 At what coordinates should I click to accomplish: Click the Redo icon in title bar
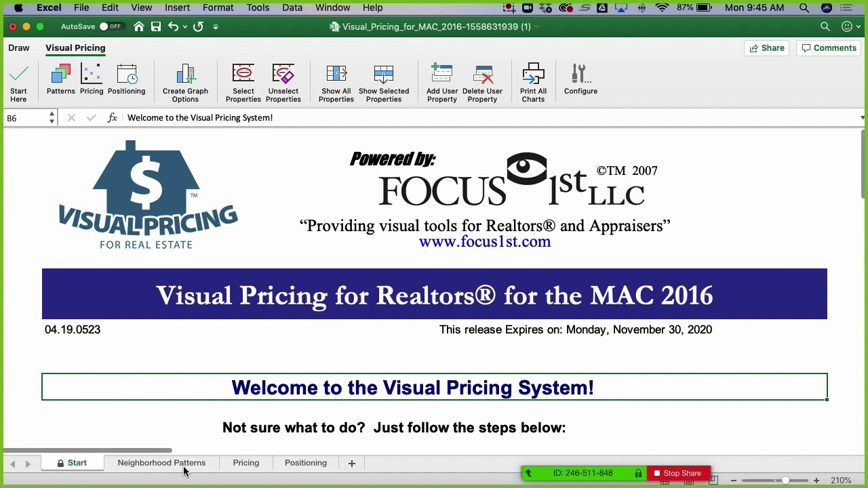198,26
